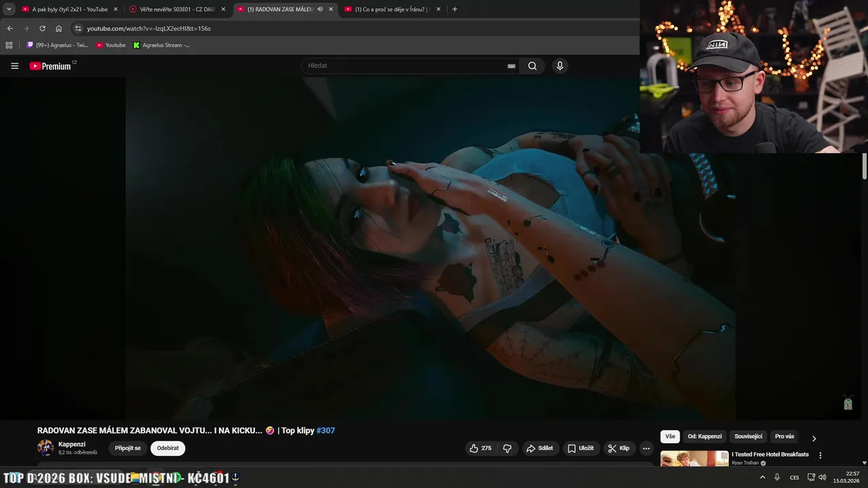Open clock showing 22:57 15.03.2026
The image size is (868, 488).
[846, 477]
